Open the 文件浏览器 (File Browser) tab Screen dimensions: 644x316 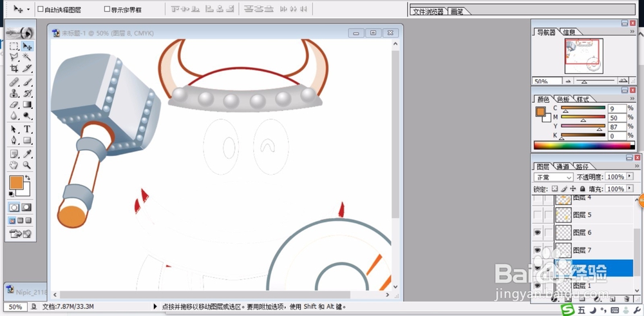coord(428,12)
